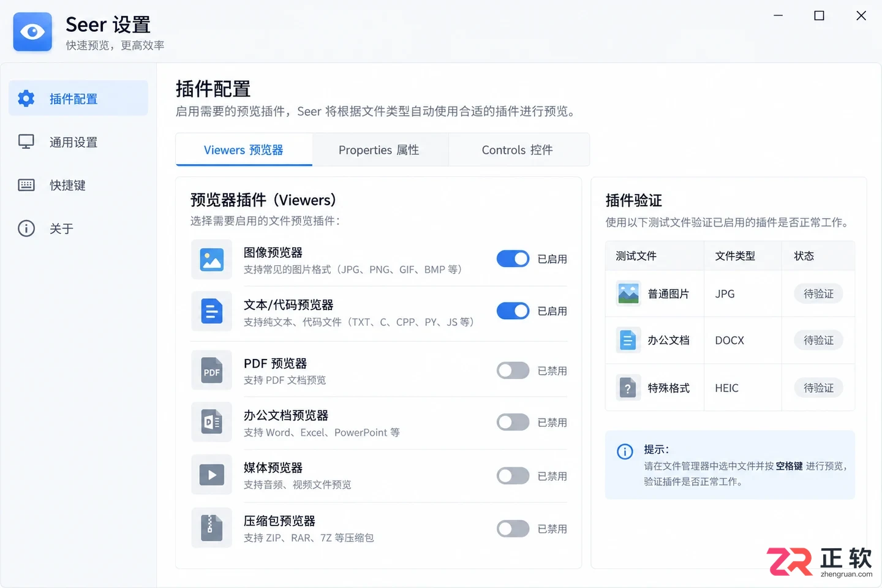
Task: Open the Properties 属性 tab
Action: (x=380, y=150)
